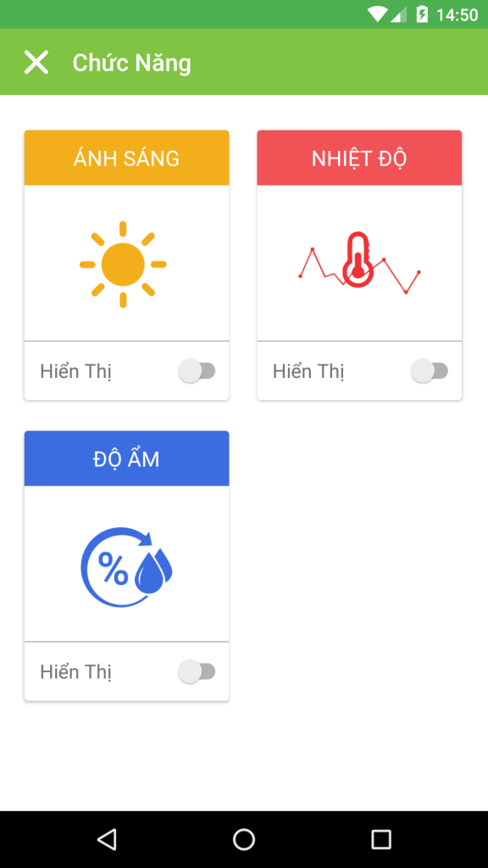Tap the red thermometer chart icon
488x868 pixels.
(359, 262)
